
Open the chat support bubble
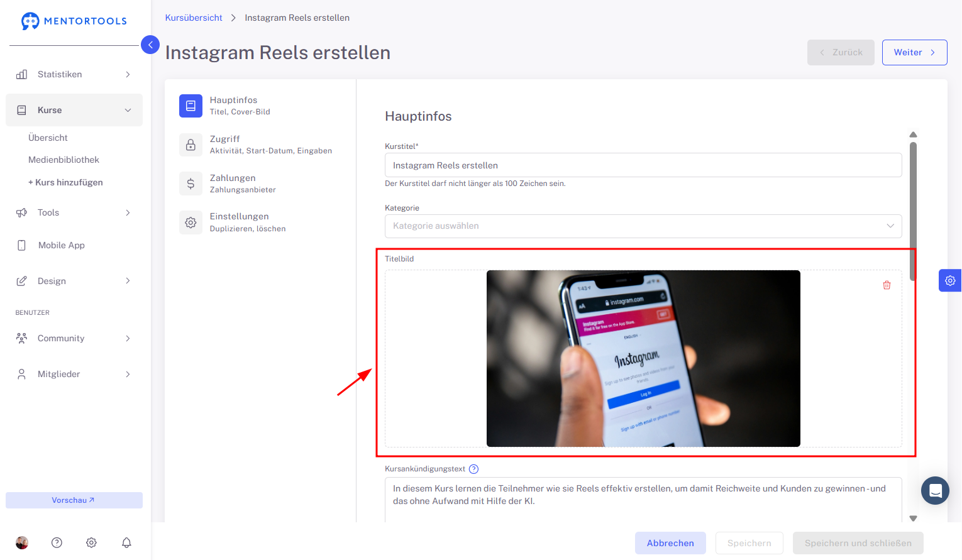click(x=935, y=490)
